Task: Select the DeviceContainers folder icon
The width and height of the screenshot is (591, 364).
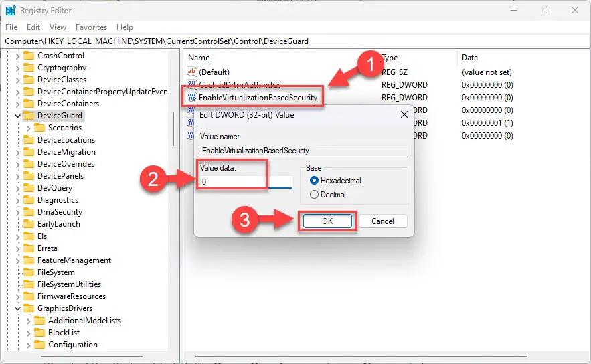Action: [x=29, y=104]
